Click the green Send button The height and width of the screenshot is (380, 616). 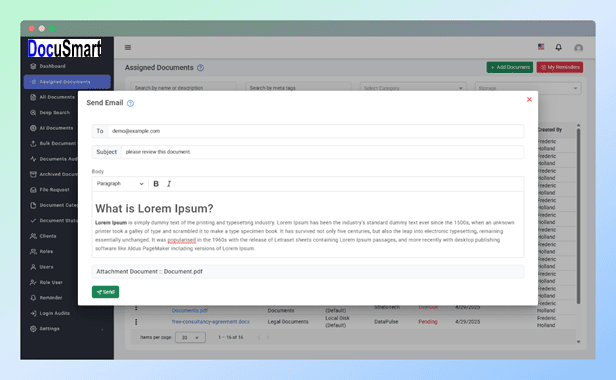point(105,292)
